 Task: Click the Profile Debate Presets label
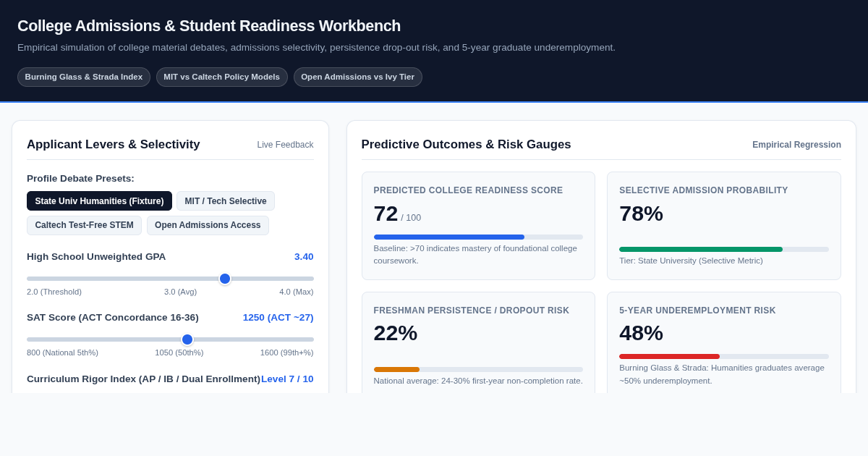pyautogui.click(x=80, y=178)
